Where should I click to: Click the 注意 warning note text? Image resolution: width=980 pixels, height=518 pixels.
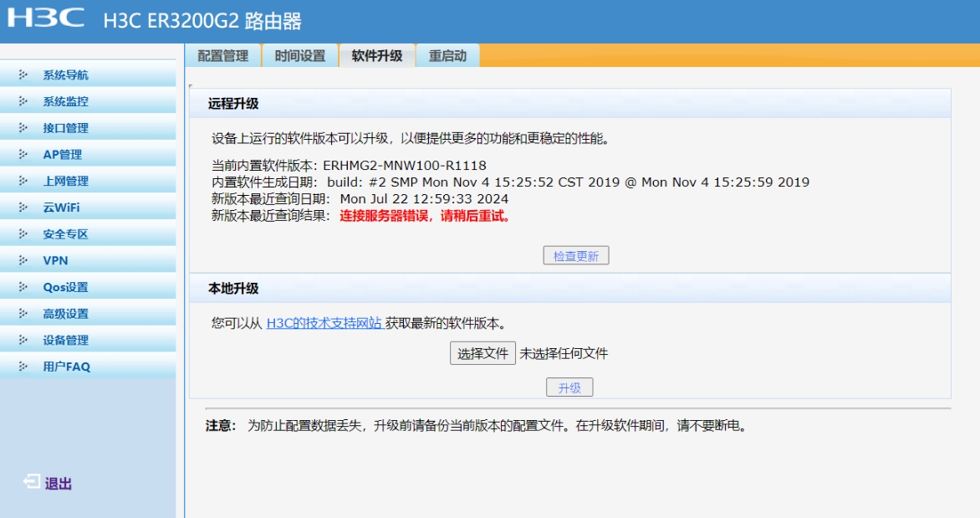(477, 426)
